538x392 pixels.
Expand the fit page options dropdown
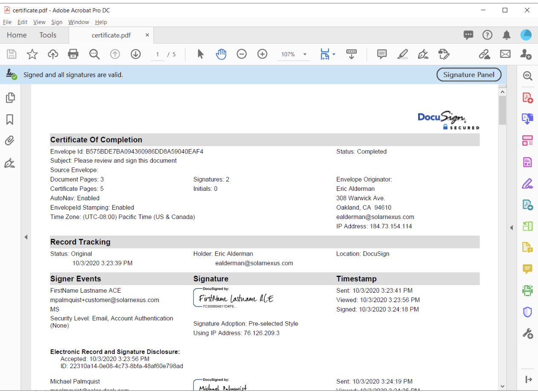(x=334, y=54)
